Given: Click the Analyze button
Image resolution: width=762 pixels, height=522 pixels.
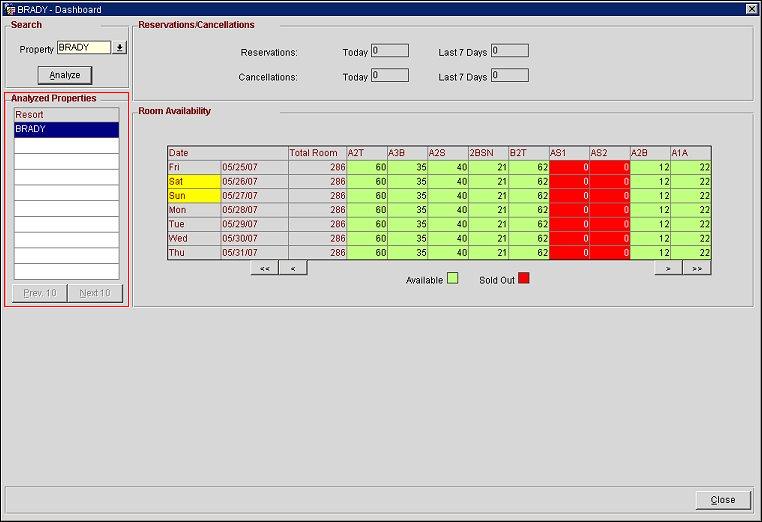Looking at the screenshot, I should (65, 75).
